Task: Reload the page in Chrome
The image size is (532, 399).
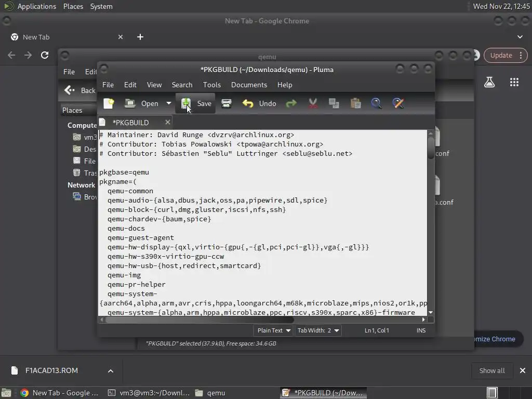Action: point(45,55)
